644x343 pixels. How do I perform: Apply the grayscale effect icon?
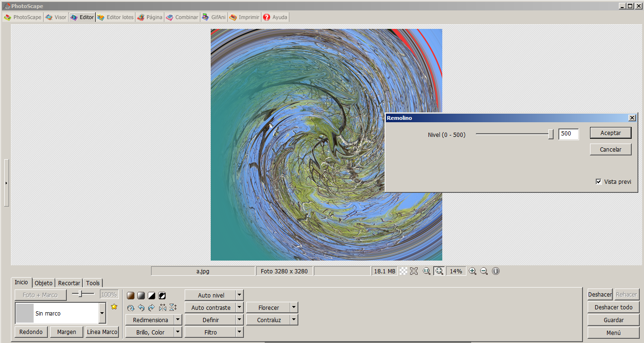pyautogui.click(x=141, y=296)
